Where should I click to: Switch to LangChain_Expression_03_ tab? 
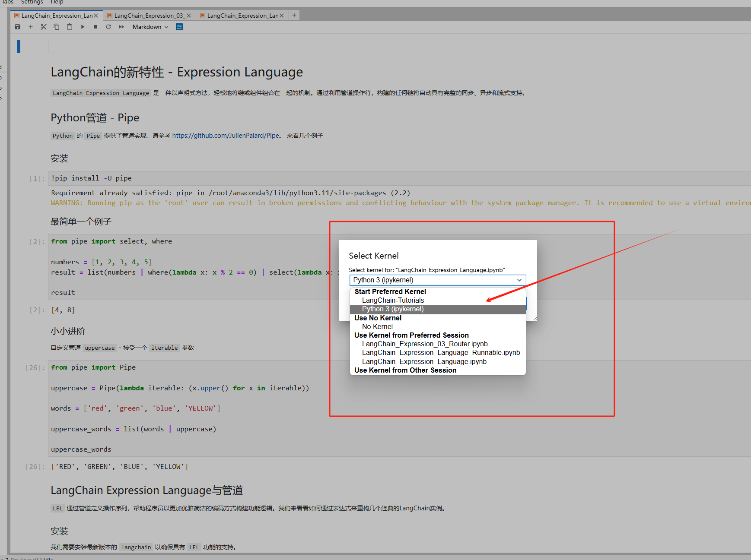tap(149, 16)
